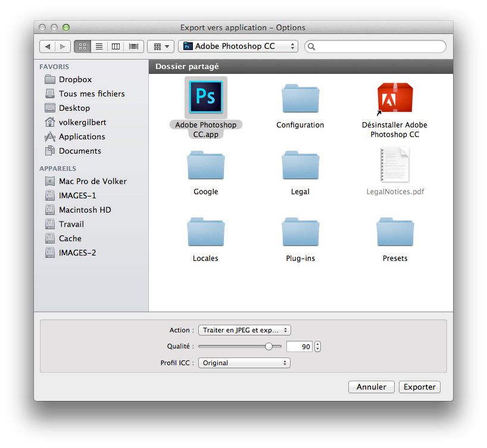Screen dimensions: 487x448
Task: Click the green zoom window button
Action: [66, 27]
